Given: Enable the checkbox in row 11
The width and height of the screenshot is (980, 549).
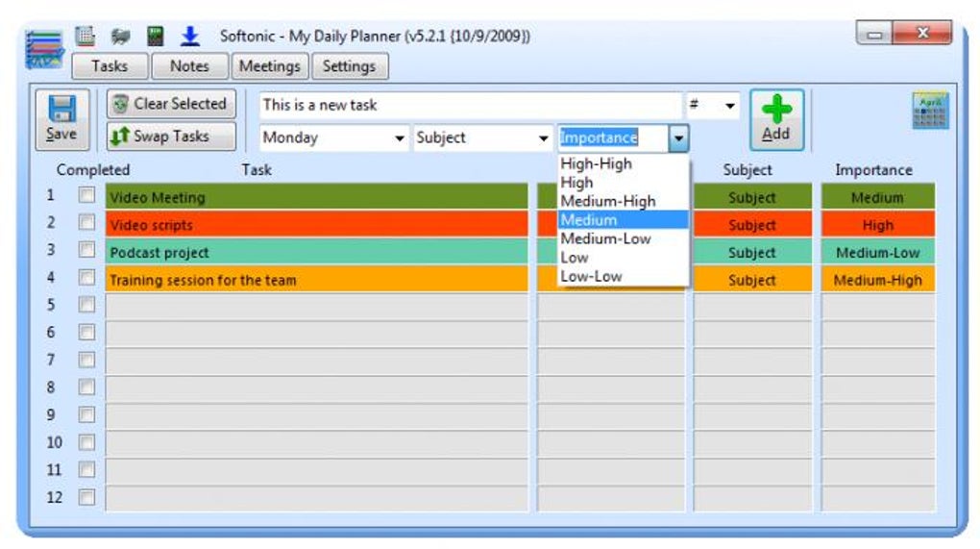Looking at the screenshot, I should point(86,470).
